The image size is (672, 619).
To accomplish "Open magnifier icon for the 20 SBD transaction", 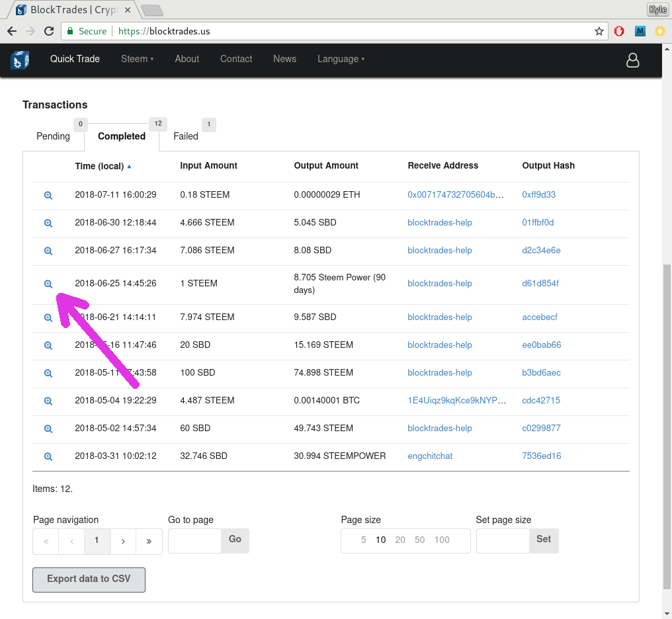I will click(48, 346).
